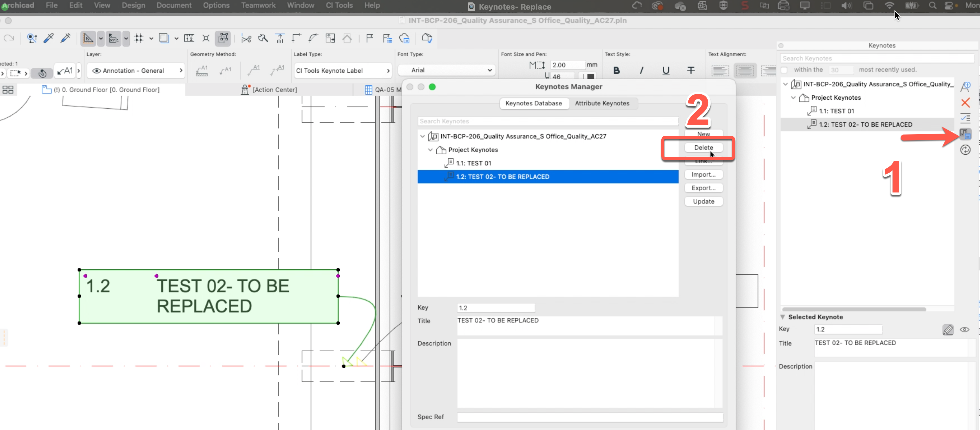This screenshot has height=430, width=980.
Task: Open the CI Tools menu
Action: (339, 5)
